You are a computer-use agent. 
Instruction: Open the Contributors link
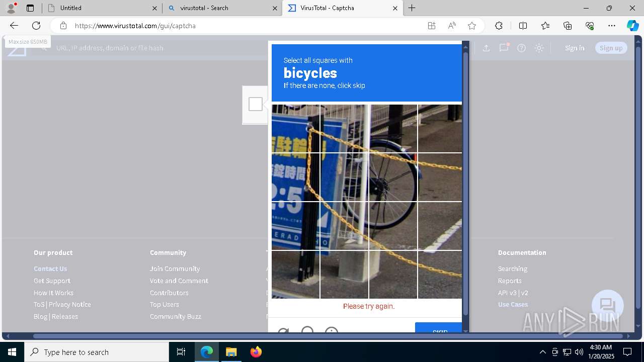pos(169,293)
